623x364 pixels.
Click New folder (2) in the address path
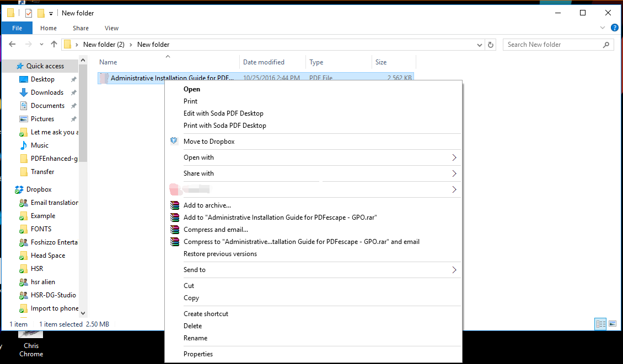pos(104,45)
